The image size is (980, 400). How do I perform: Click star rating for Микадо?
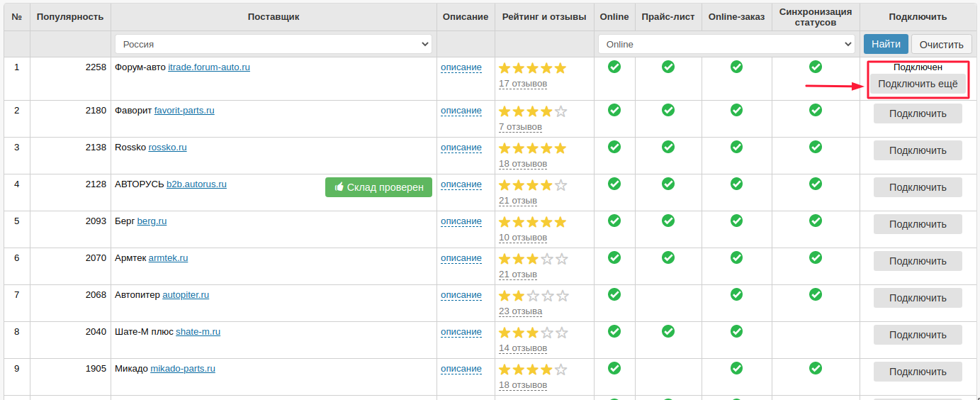coord(533,370)
